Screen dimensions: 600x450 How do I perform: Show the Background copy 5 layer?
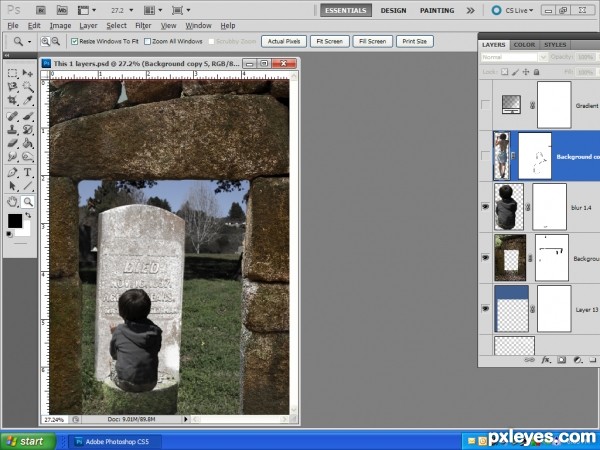pyautogui.click(x=485, y=156)
